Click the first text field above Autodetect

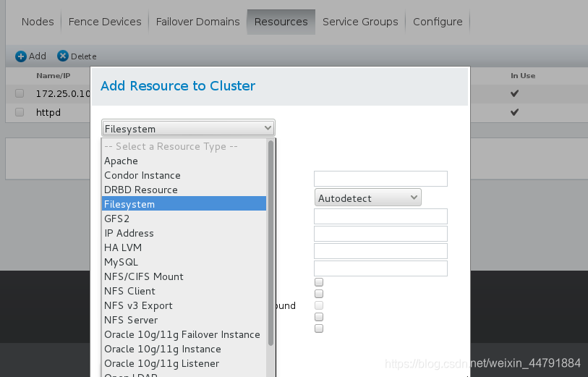click(x=380, y=179)
